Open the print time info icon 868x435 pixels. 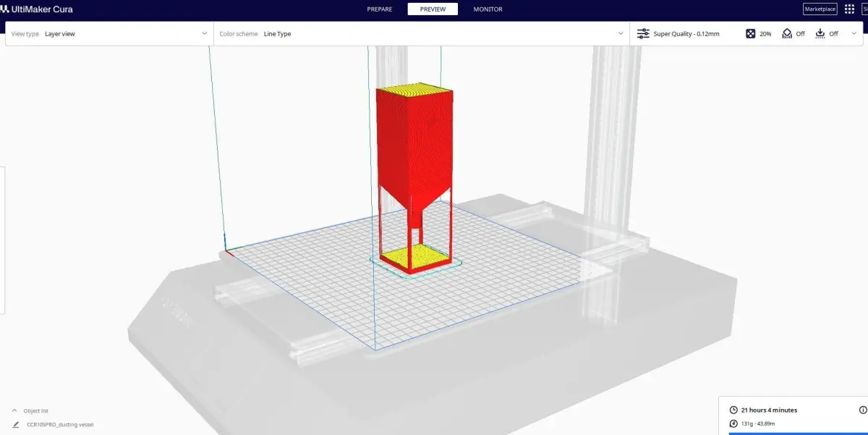click(x=862, y=410)
